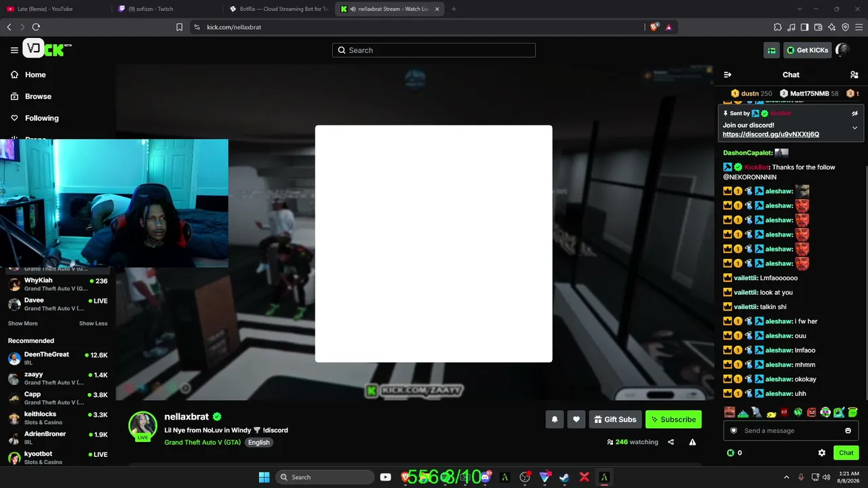This screenshot has height=488, width=868.
Task: Open the Kick hamburger sidebar menu
Action: point(14,50)
